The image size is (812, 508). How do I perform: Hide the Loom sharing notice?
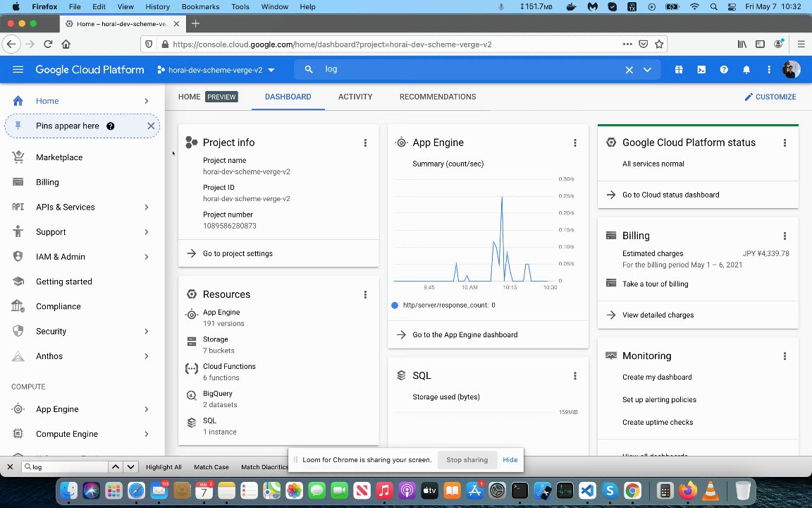pos(510,460)
